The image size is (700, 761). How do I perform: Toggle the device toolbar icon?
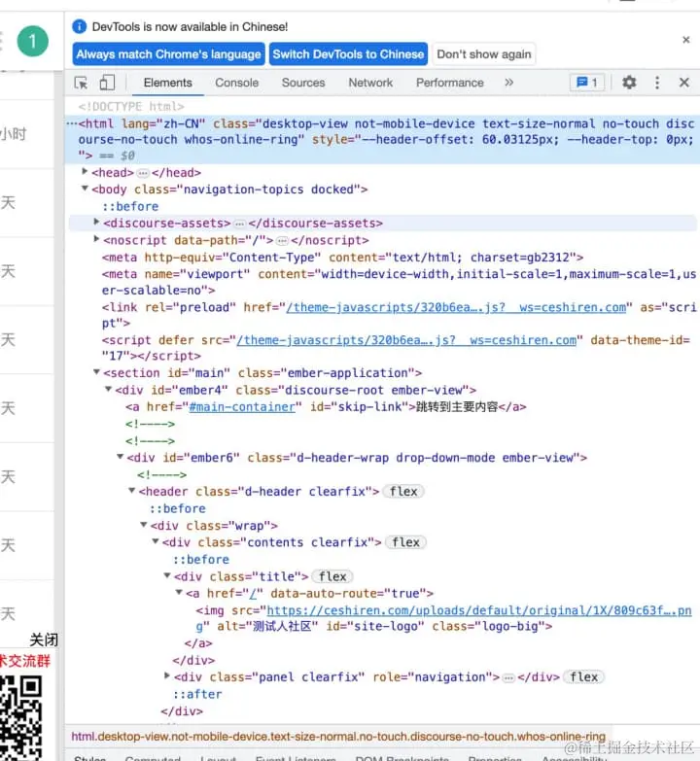pos(107,83)
